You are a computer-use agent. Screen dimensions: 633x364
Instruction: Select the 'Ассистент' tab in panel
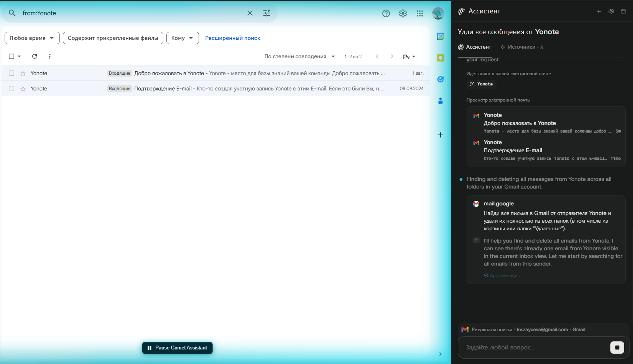click(475, 47)
